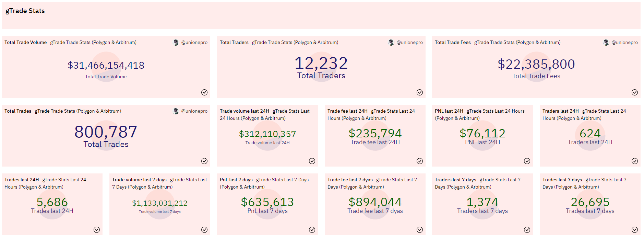Screen dimensions: 644x238
Task: Open the Total Trade Volume title link
Action: pyautogui.click(x=25, y=43)
